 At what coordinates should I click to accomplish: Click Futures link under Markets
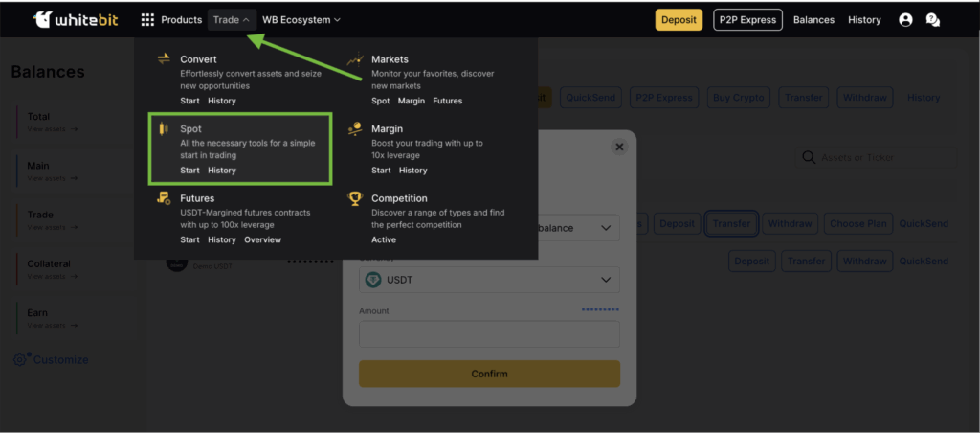[x=448, y=101]
